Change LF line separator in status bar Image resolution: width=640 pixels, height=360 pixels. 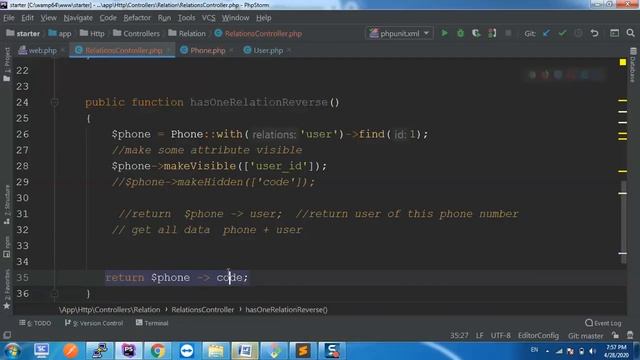pyautogui.click(x=480, y=336)
